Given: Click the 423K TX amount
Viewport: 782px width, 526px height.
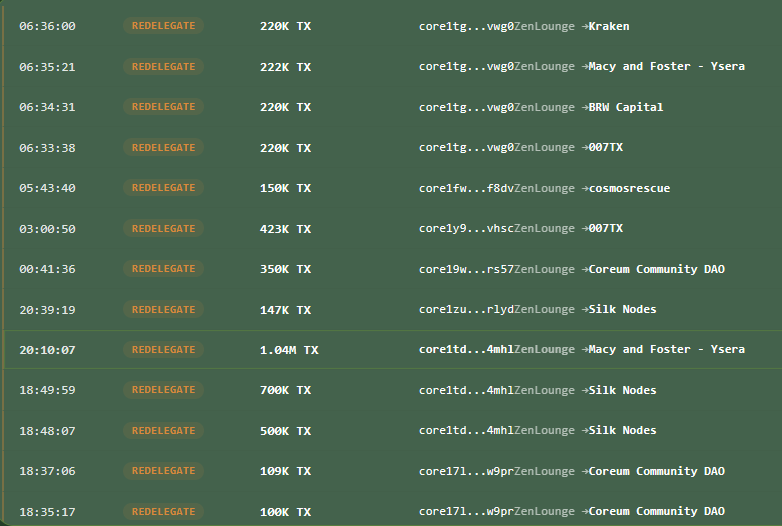Looking at the screenshot, I should click(285, 229).
